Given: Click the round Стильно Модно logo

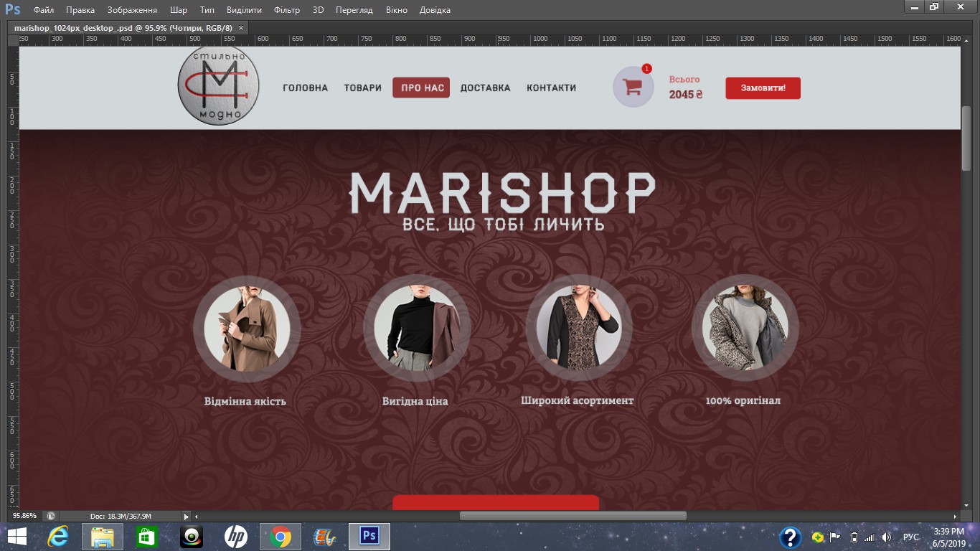Looking at the screenshot, I should click(x=218, y=85).
